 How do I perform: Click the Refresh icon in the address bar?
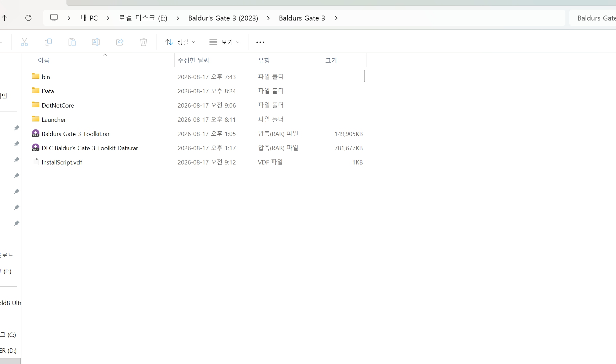point(28,18)
